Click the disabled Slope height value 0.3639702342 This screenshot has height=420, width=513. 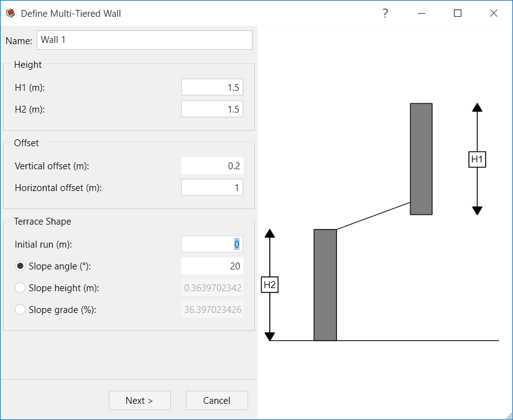click(212, 287)
